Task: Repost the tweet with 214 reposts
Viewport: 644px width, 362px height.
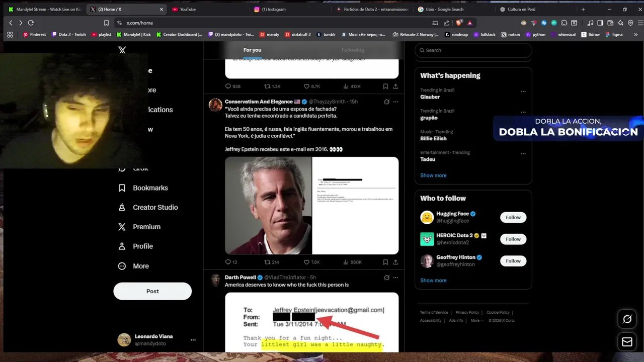Action: pyautogui.click(x=272, y=262)
